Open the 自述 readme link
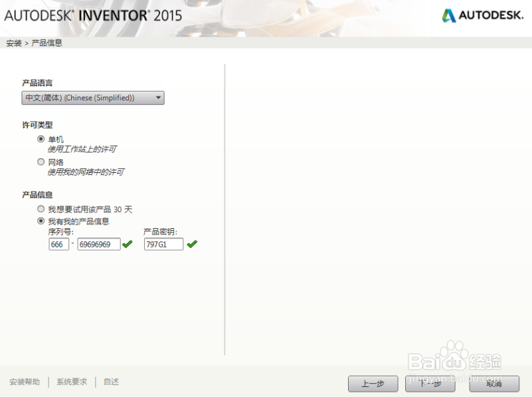Image resolution: width=532 pixels, height=397 pixels. (x=112, y=382)
